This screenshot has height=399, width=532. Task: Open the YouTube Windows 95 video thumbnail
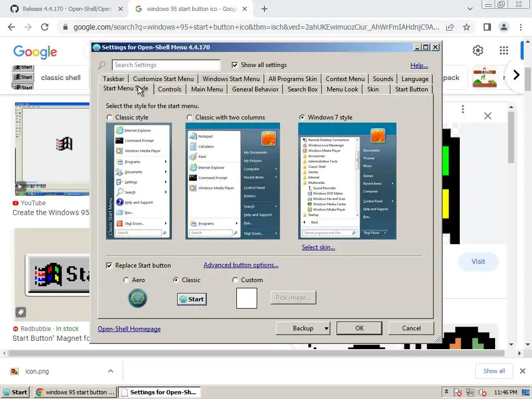tap(52, 149)
